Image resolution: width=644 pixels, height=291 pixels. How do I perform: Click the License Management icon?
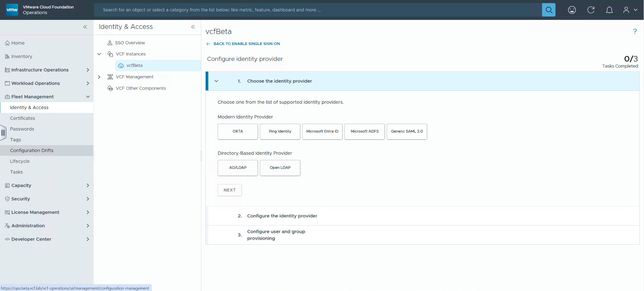tap(7, 212)
